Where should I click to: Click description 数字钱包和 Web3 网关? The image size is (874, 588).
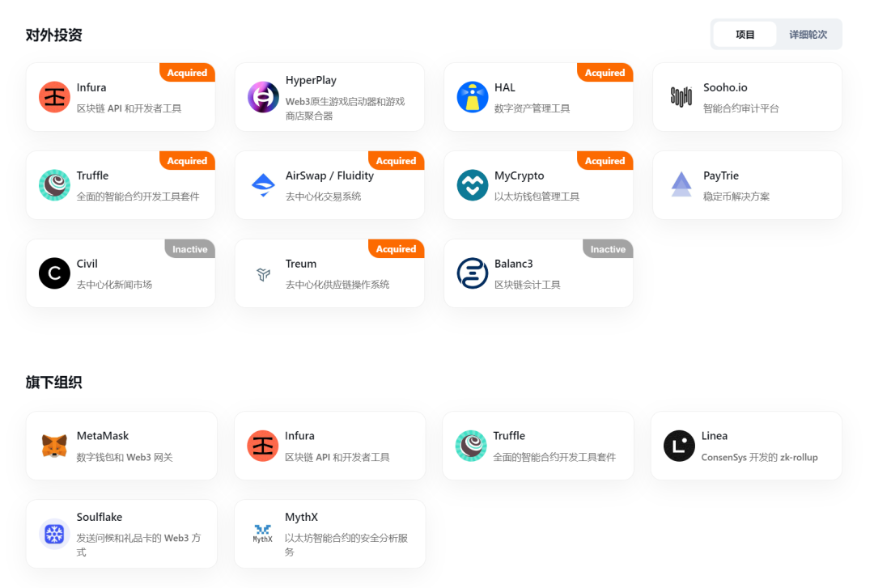click(125, 458)
